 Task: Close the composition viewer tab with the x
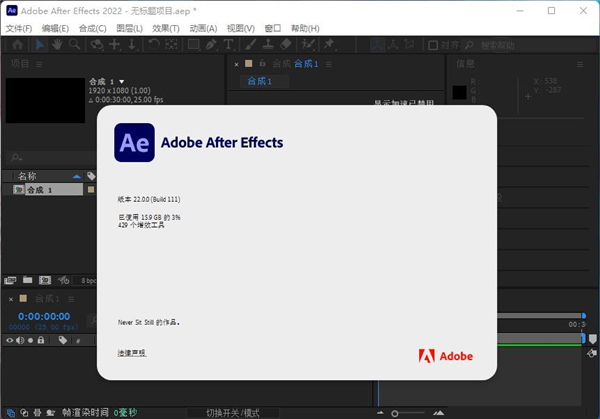click(236, 64)
